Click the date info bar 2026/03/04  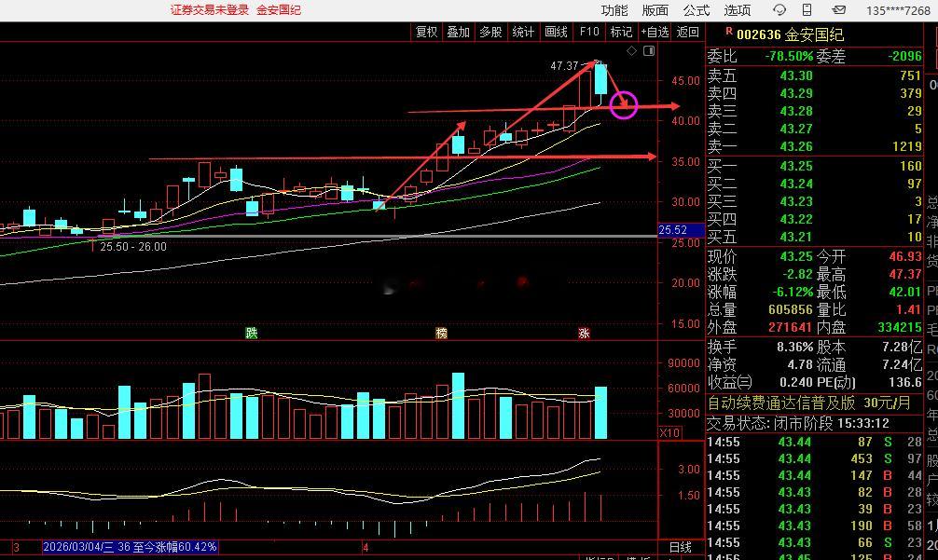(x=130, y=546)
